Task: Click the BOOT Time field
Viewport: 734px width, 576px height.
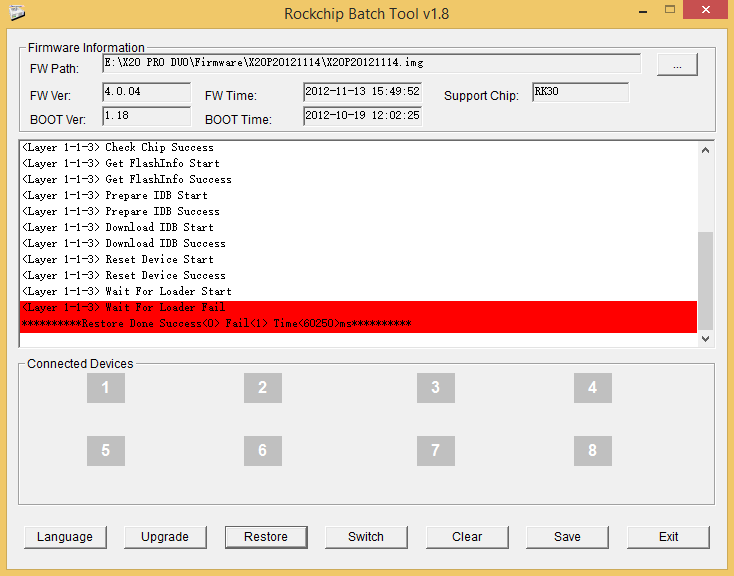Action: (x=363, y=116)
